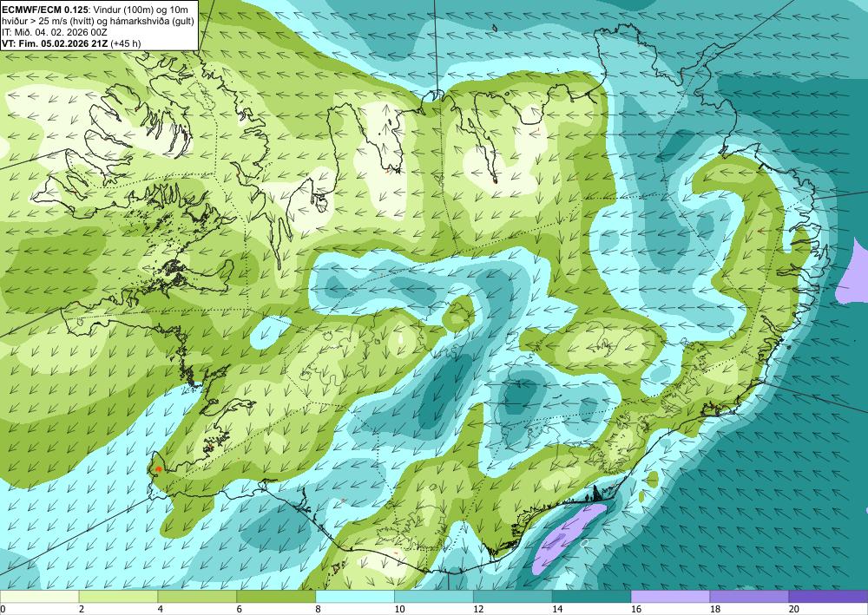Click the pale cyan 8–10 legend swatch

355,597
